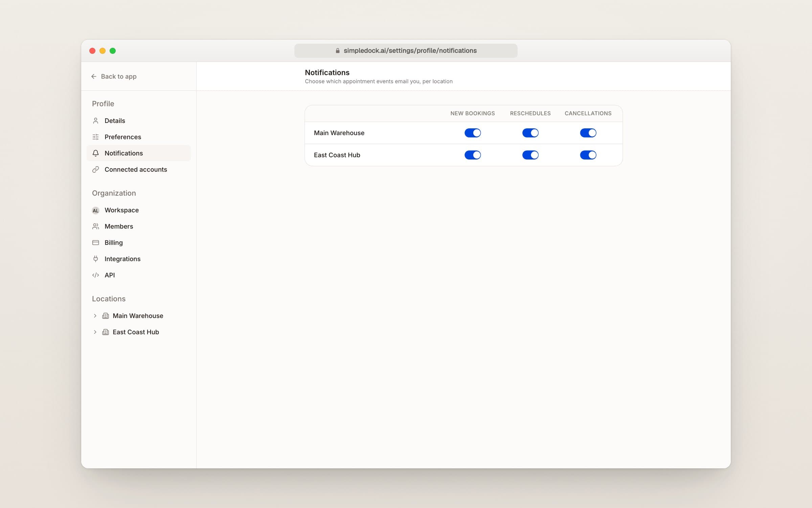Screen dimensions: 812x508
Task: Turn off Cancellations for East Coast Hub
Action: pyautogui.click(x=588, y=155)
